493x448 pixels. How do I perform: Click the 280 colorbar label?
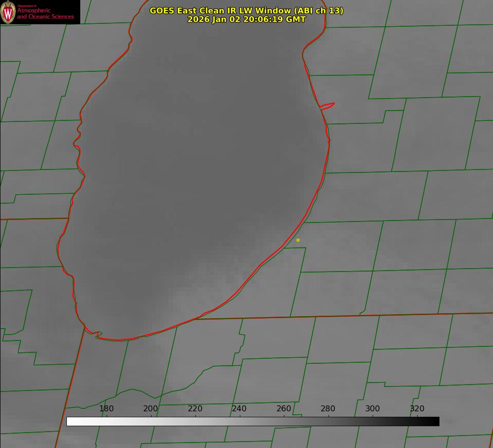(x=328, y=408)
